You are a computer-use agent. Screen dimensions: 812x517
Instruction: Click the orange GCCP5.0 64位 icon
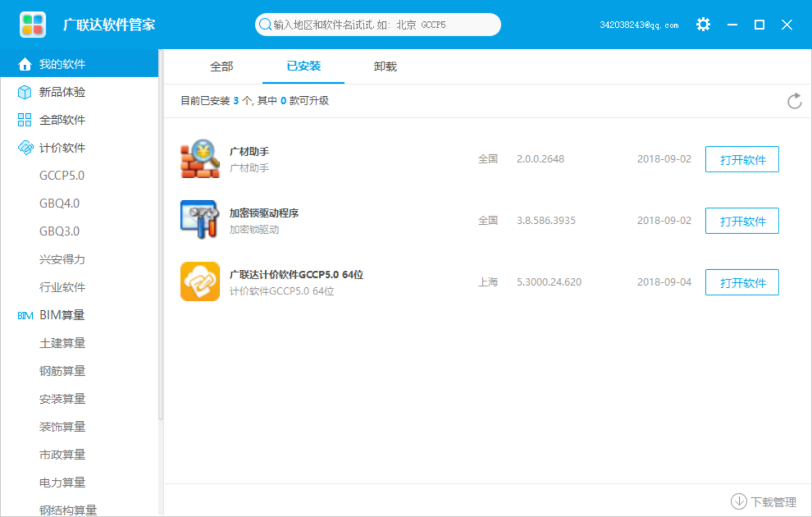(x=200, y=281)
